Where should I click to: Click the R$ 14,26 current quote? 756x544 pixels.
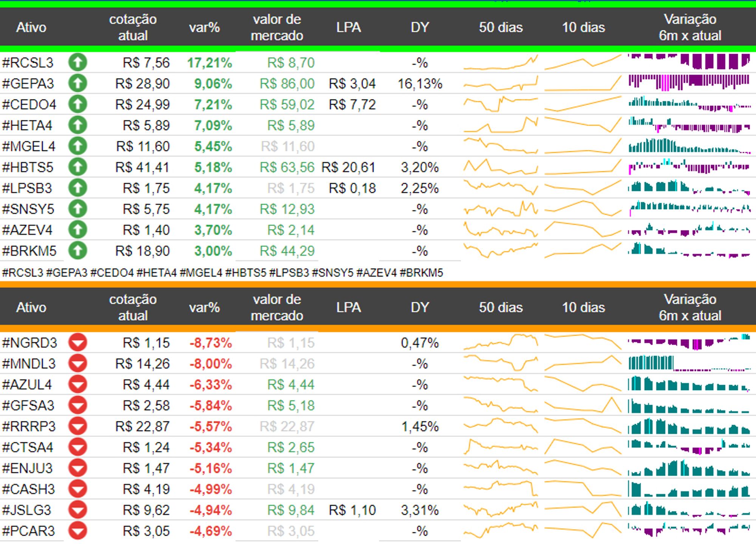[143, 364]
